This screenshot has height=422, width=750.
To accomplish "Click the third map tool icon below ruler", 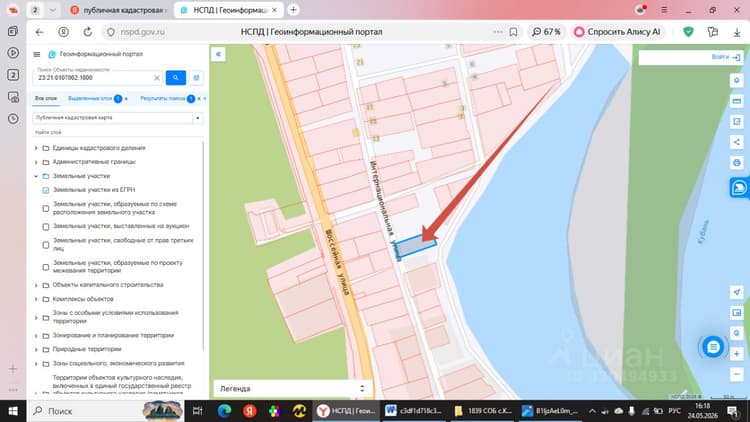I will 737,122.
